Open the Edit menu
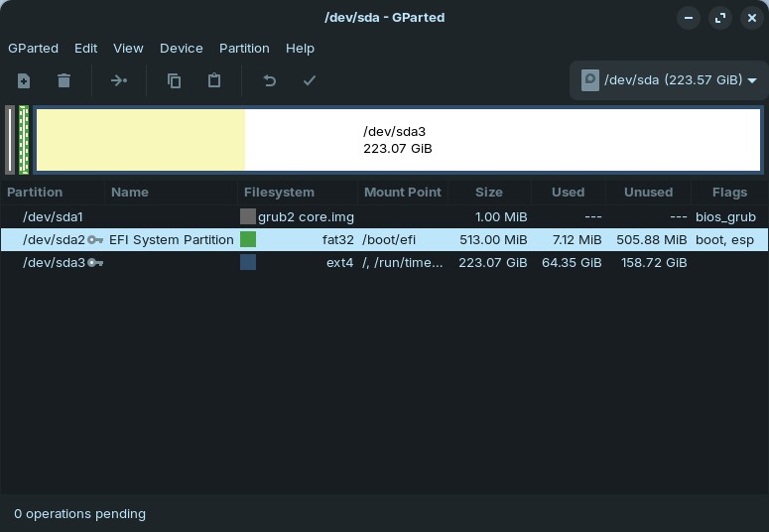This screenshot has width=769, height=532. click(85, 48)
